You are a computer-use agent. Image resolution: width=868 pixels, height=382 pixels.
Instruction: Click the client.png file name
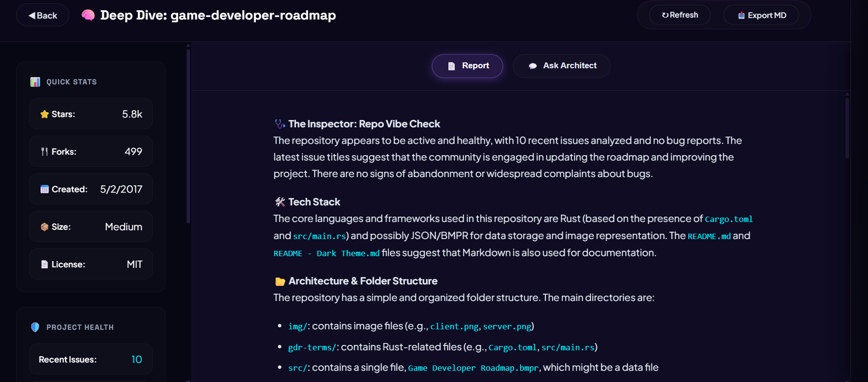pos(454,326)
